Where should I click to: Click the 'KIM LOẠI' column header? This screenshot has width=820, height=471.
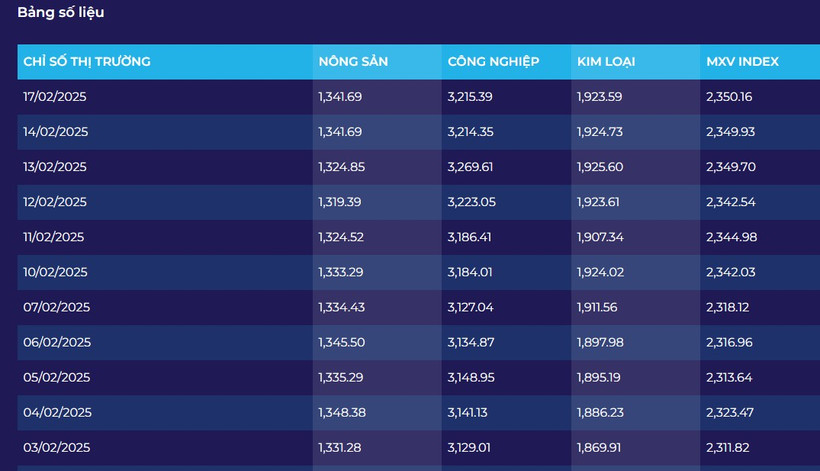pos(606,62)
